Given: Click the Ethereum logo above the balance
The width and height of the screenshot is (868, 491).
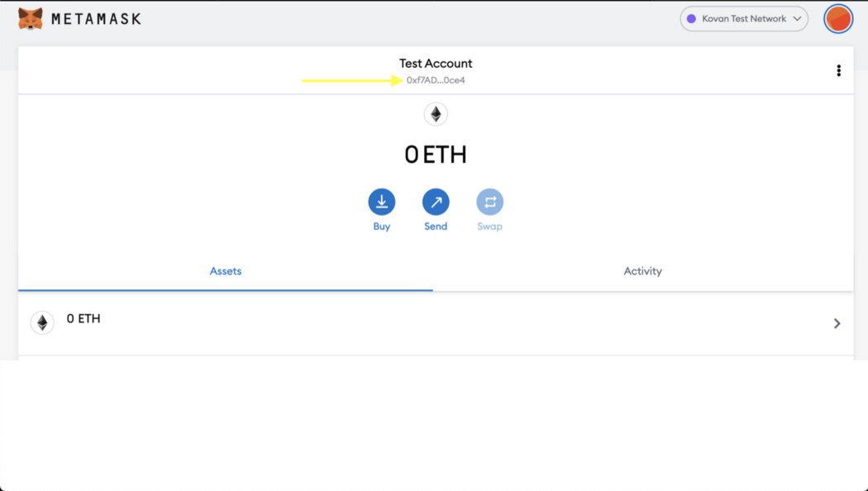Looking at the screenshot, I should tap(436, 115).
